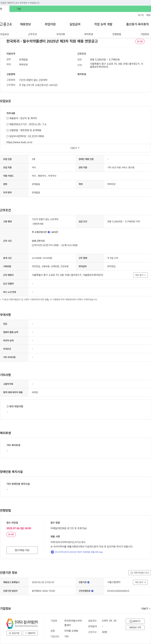151x644 pixels.
Task: Click the 국민연금, 고용보험, 산재보험, 건강보험 text
Action: coord(50,267)
